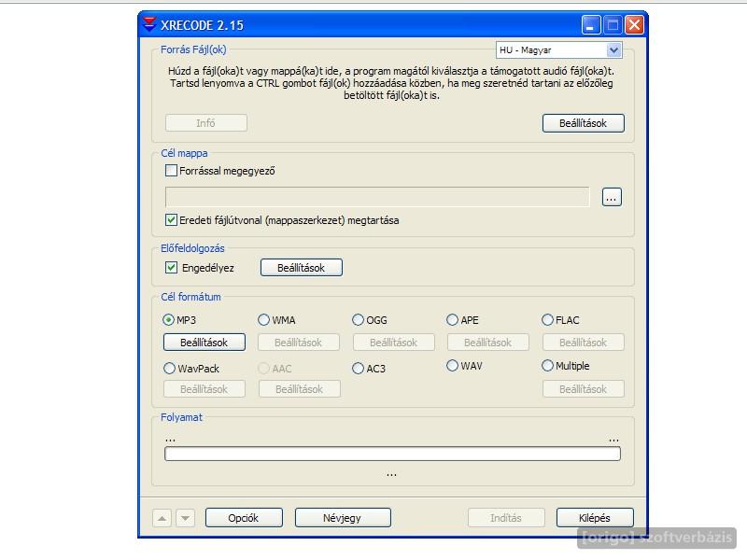Screen dimensions: 747x560
Task: Click the 'Cél formátum' group label
Action: pos(190,297)
